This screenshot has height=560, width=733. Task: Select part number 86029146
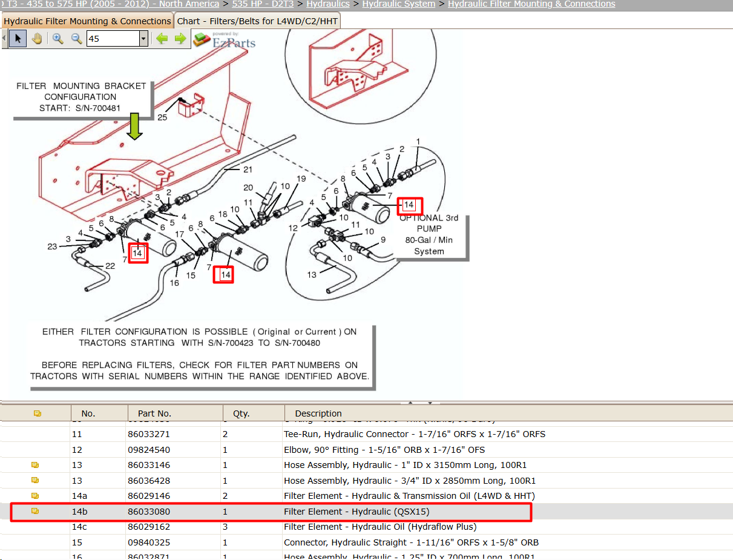(x=148, y=496)
